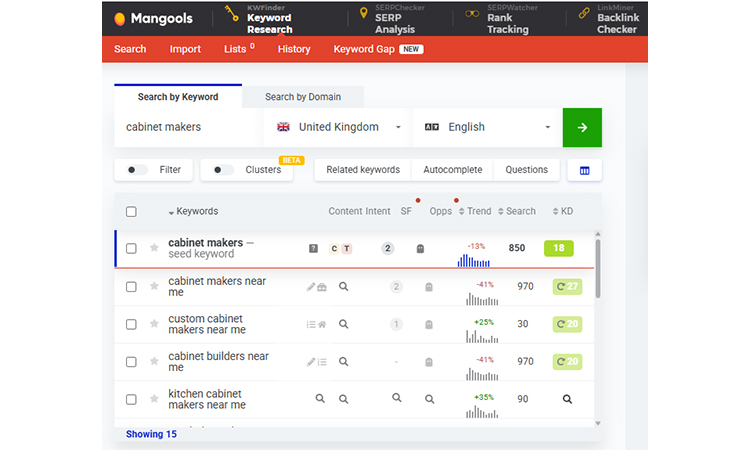Screen dimensions: 750x450
Task: Tick the select-all keywords checkbox
Action: point(131,212)
